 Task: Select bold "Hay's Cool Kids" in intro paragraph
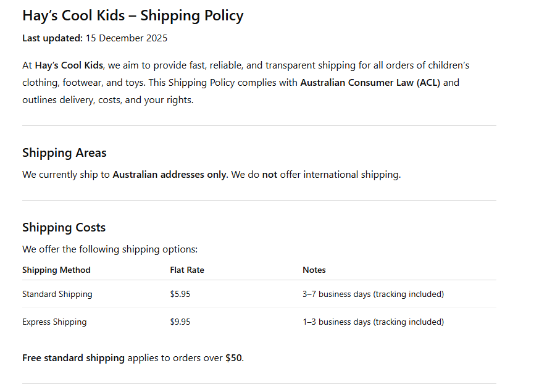point(69,65)
